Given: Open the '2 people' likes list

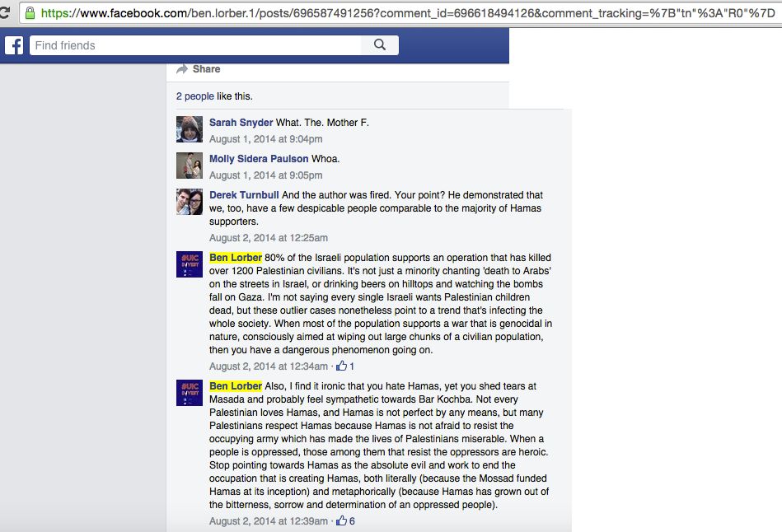Looking at the screenshot, I should (195, 96).
